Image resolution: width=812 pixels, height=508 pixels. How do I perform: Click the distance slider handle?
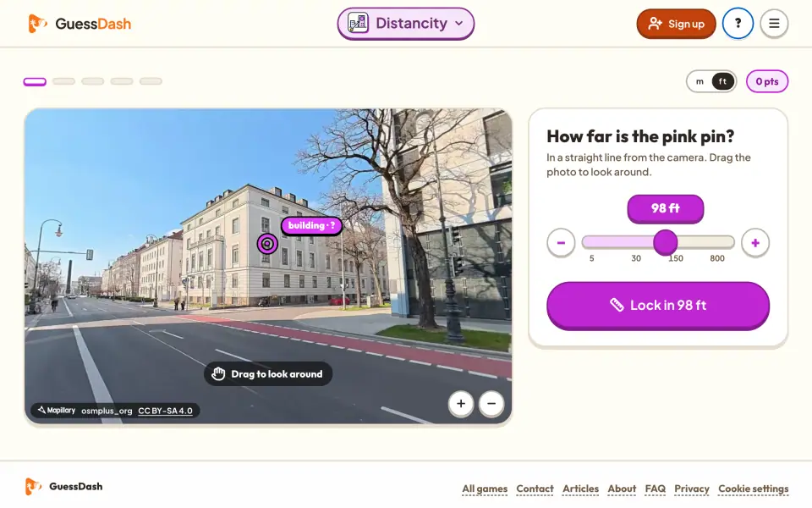pyautogui.click(x=666, y=242)
